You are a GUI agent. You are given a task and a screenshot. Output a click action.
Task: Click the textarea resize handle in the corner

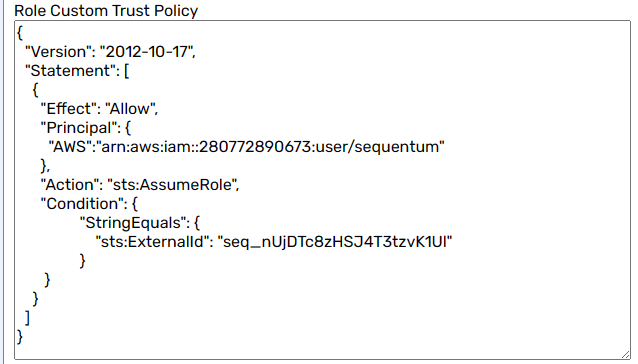point(625,355)
